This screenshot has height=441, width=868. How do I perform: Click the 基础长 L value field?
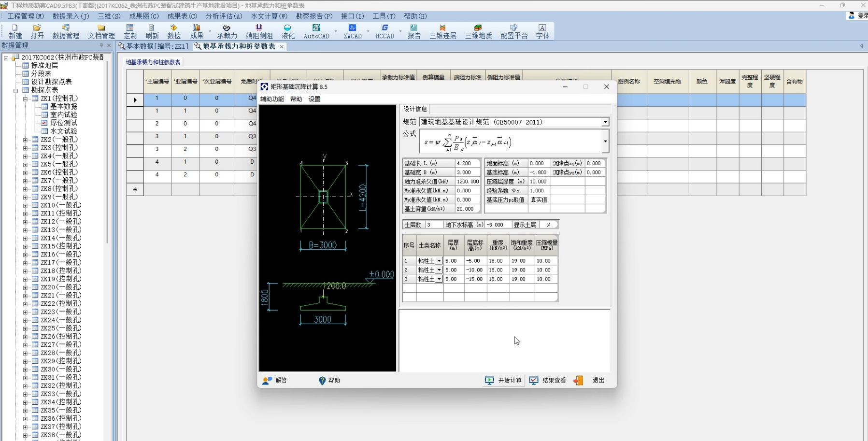click(x=467, y=163)
